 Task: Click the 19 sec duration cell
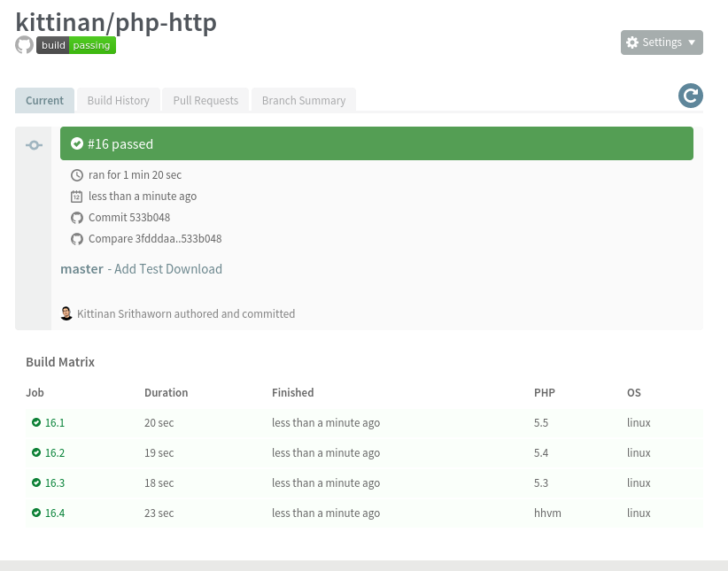click(x=159, y=452)
